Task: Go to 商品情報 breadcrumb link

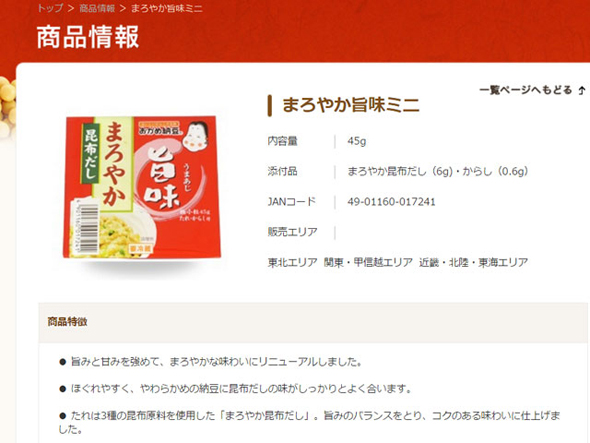Action: pos(97,8)
